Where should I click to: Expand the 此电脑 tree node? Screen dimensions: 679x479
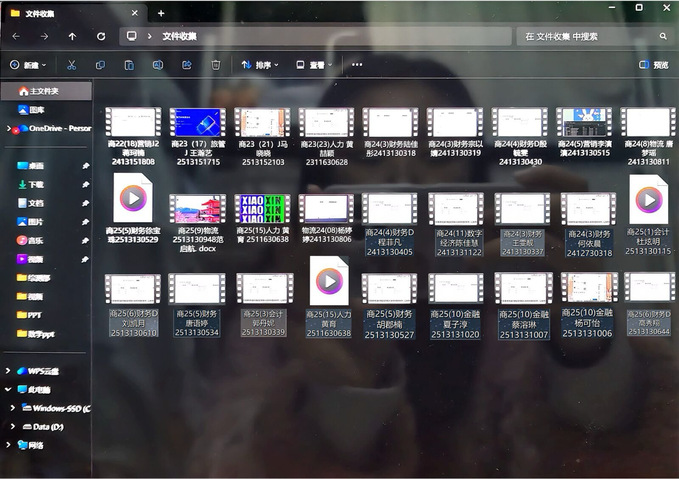[x=9, y=389]
